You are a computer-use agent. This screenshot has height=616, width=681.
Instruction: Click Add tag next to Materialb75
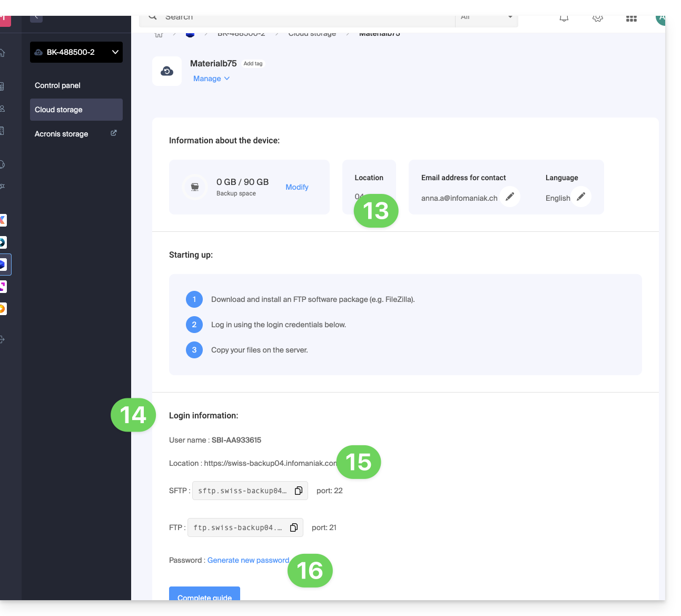coord(253,64)
